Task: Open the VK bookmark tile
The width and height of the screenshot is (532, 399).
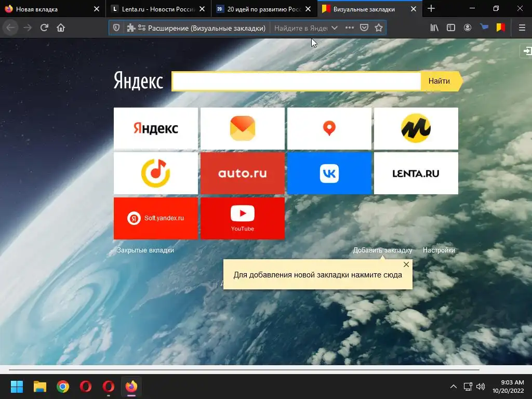Action: pos(329,174)
